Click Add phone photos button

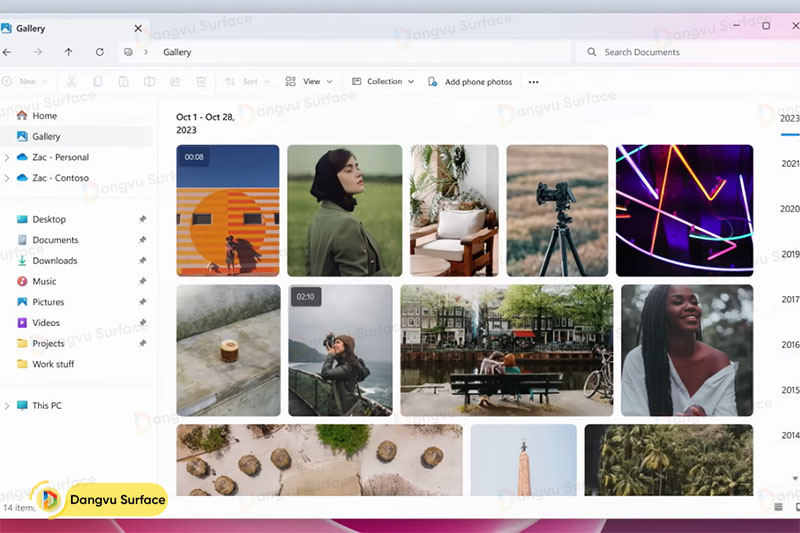coord(470,82)
